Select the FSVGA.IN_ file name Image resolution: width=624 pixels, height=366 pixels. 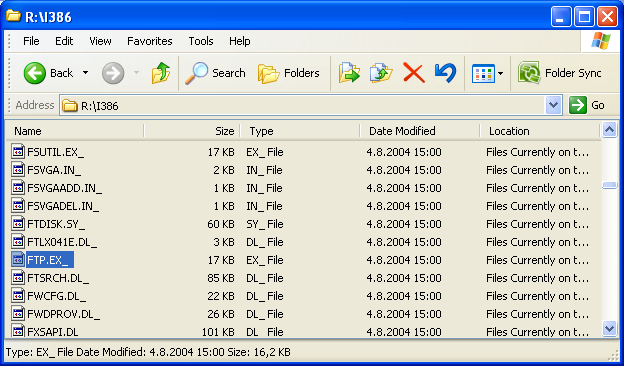(54, 170)
